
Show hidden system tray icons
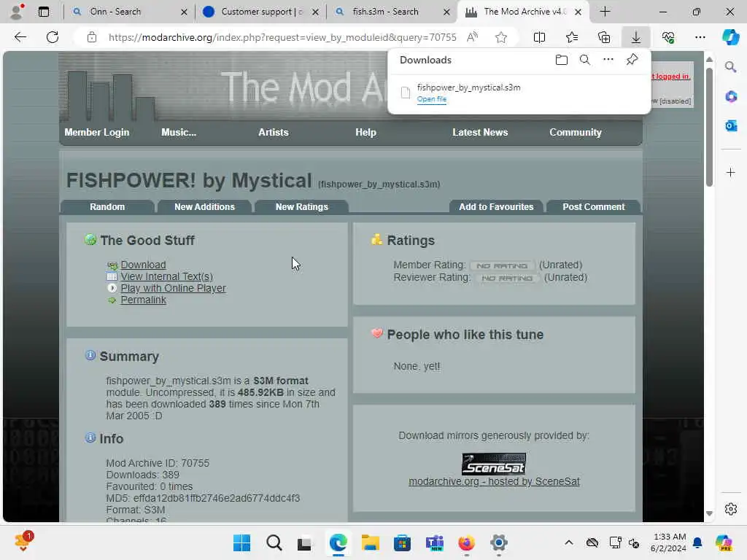point(569,542)
